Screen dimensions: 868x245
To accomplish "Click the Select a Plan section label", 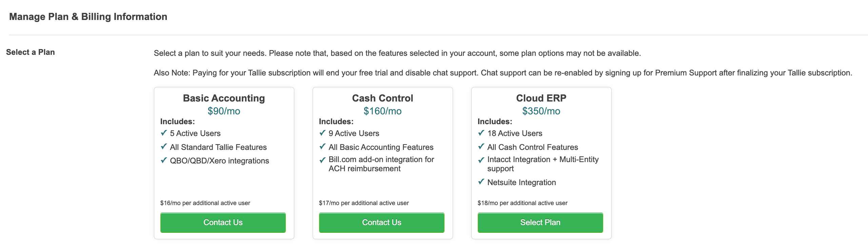I will click(x=31, y=52).
